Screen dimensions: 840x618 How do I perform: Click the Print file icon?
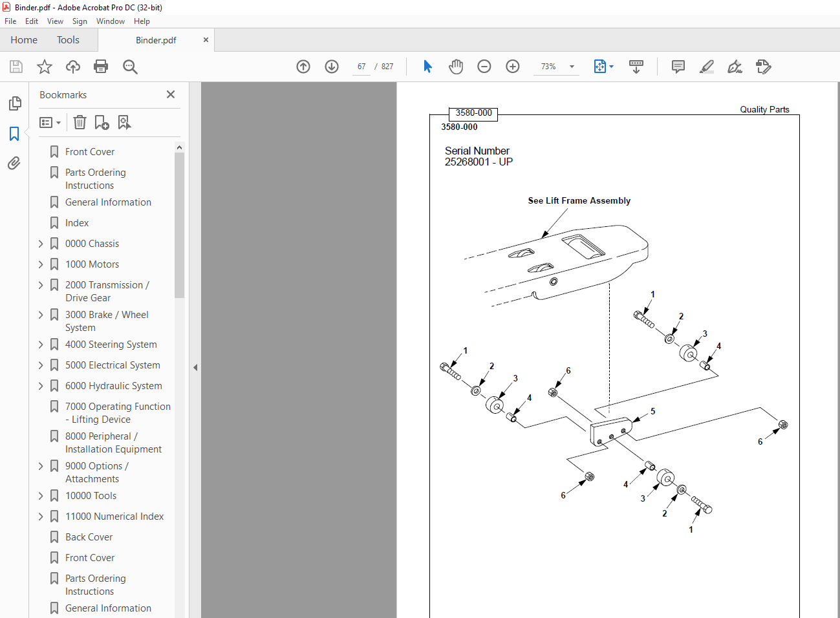(101, 67)
